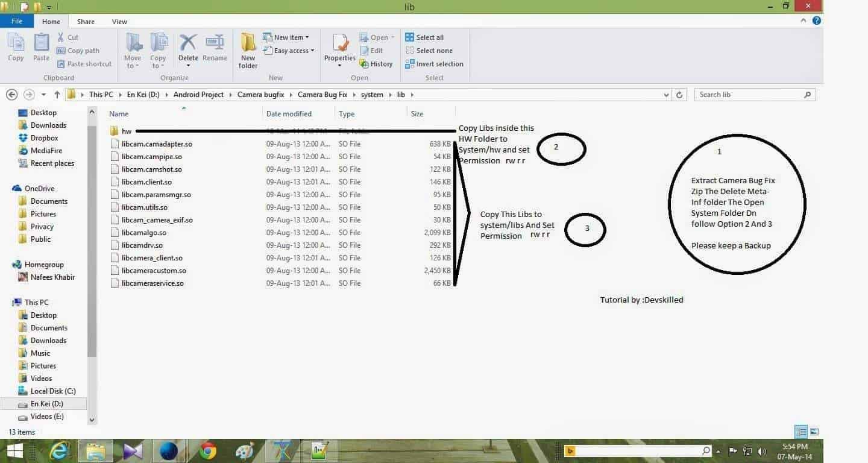868x463 pixels.
Task: Expand the New item dropdown
Action: 287,37
